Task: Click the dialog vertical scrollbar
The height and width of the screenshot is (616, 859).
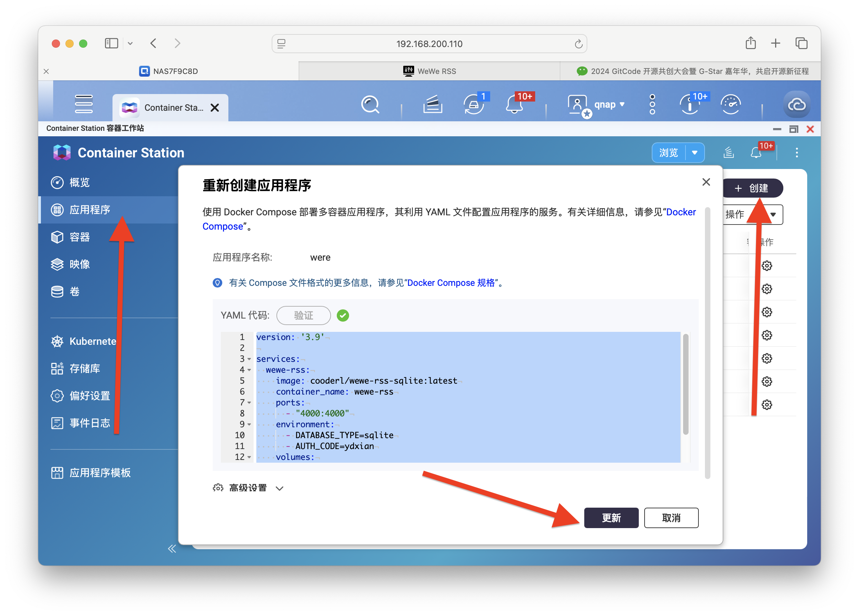Action: coord(707,343)
